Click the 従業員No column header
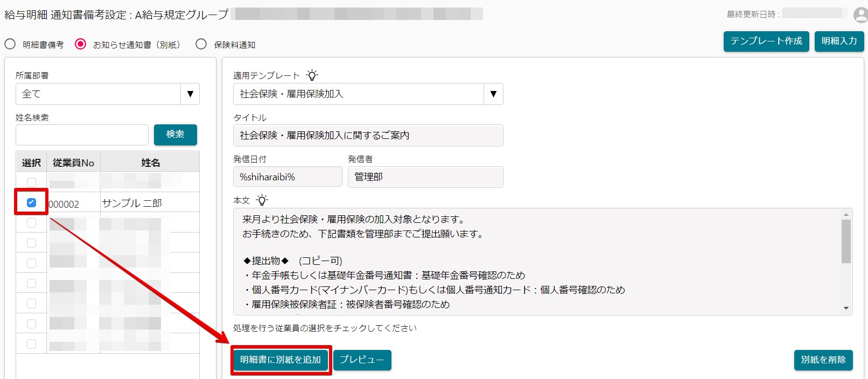 click(x=73, y=162)
